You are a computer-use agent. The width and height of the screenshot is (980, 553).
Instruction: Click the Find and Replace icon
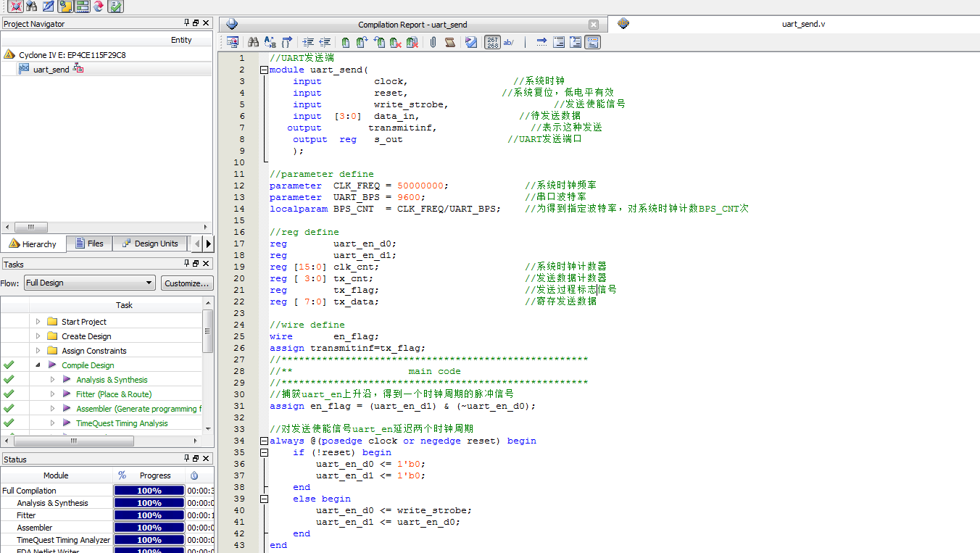pyautogui.click(x=270, y=43)
